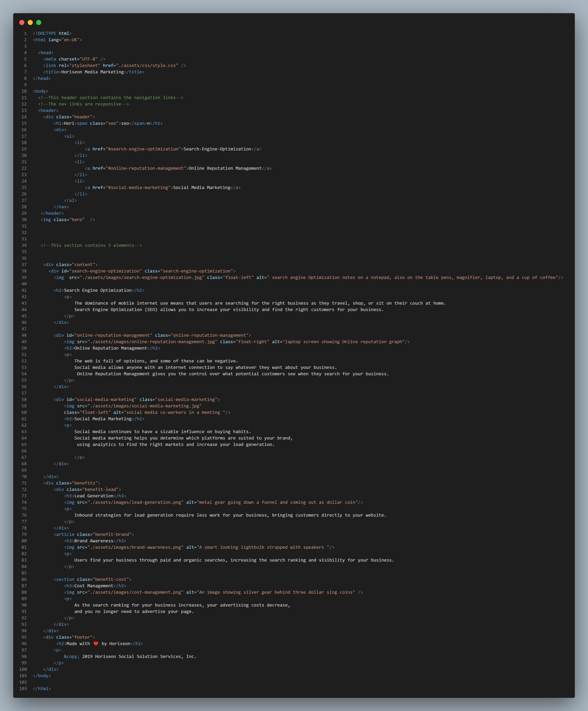Click the line "The web is full of opinions"
The width and height of the screenshot is (588, 711).
(x=156, y=361)
